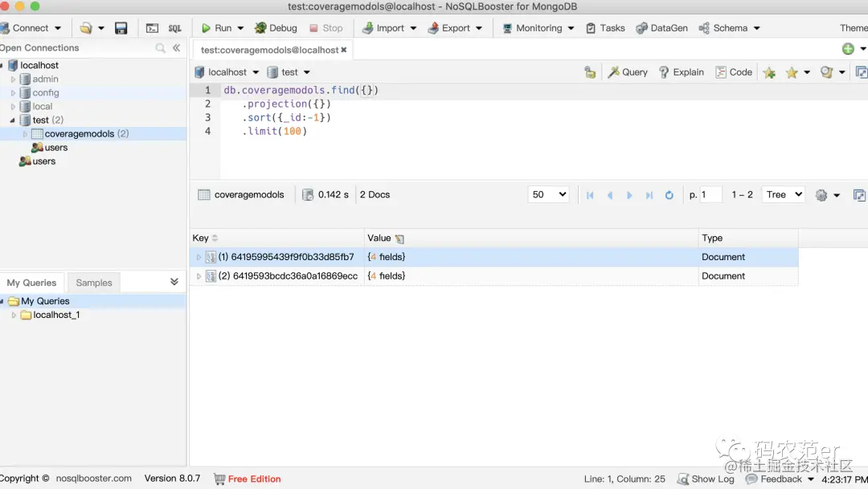Close the test:coveragemodols tab
Viewport: 868px width, 489px height.
click(344, 50)
